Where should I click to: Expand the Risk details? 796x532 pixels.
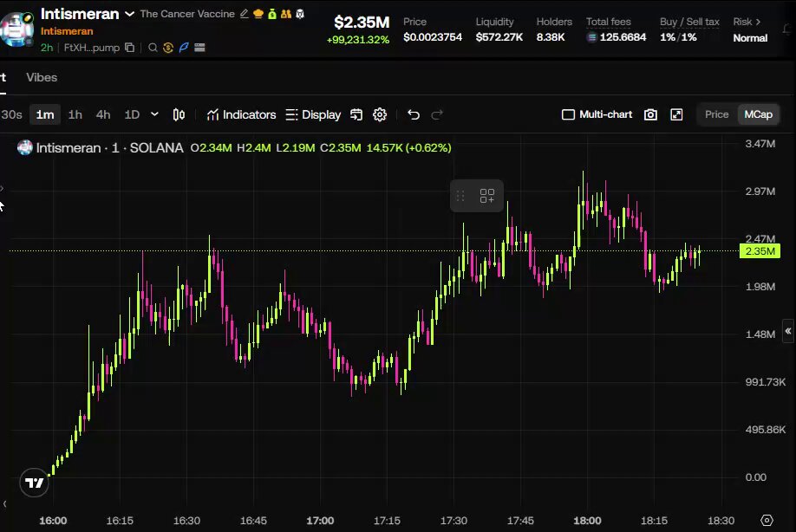pyautogui.click(x=747, y=22)
